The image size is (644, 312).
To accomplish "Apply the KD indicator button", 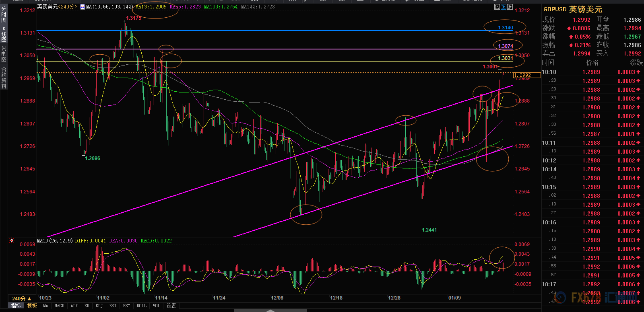I will [x=87, y=306].
